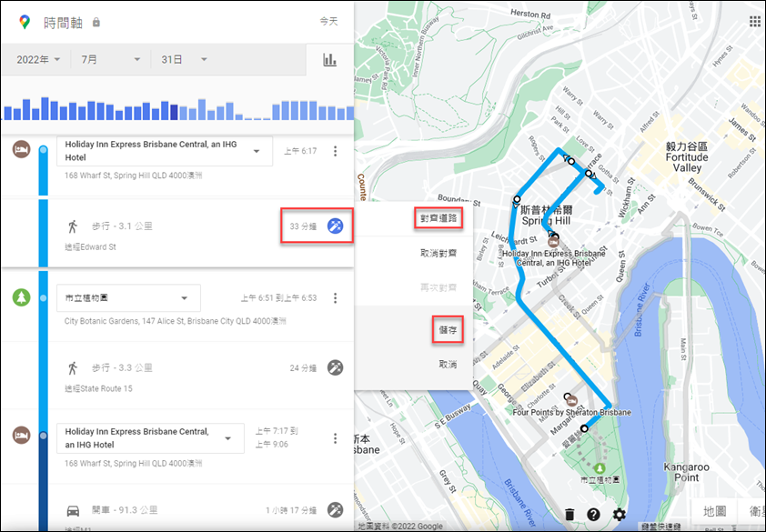Open more options for 上午 7:17 hotel entry

[335, 438]
